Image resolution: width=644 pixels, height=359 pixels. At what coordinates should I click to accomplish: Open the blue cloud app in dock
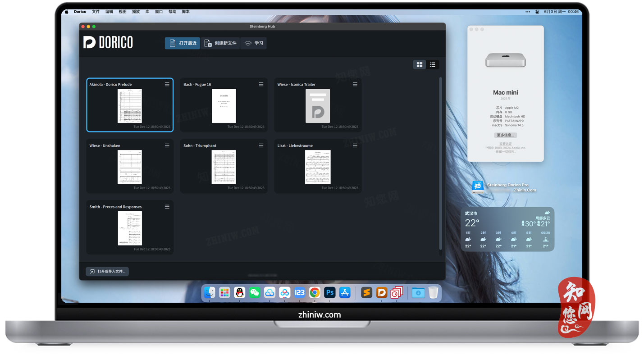269,293
